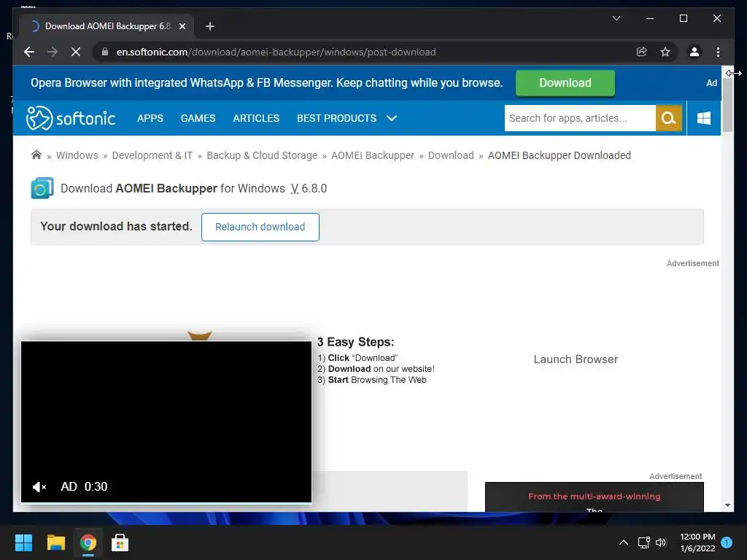The height and width of the screenshot is (560, 747).
Task: Click the video ad player
Action: 166,421
